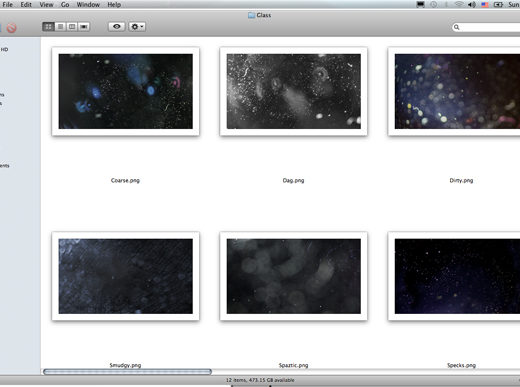Screen dimensions: 520x387
Task: Switch Finder to Cover Flow view
Action: click(84, 27)
